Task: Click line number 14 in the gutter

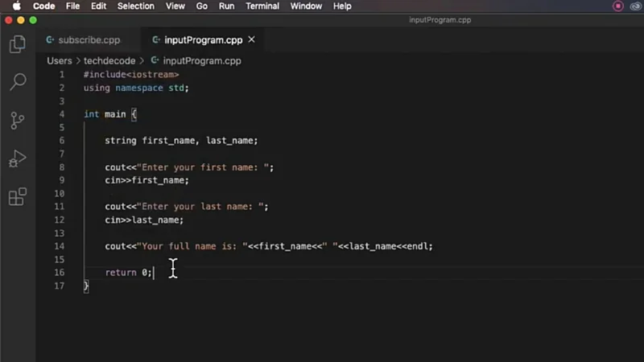Action: 59,246
